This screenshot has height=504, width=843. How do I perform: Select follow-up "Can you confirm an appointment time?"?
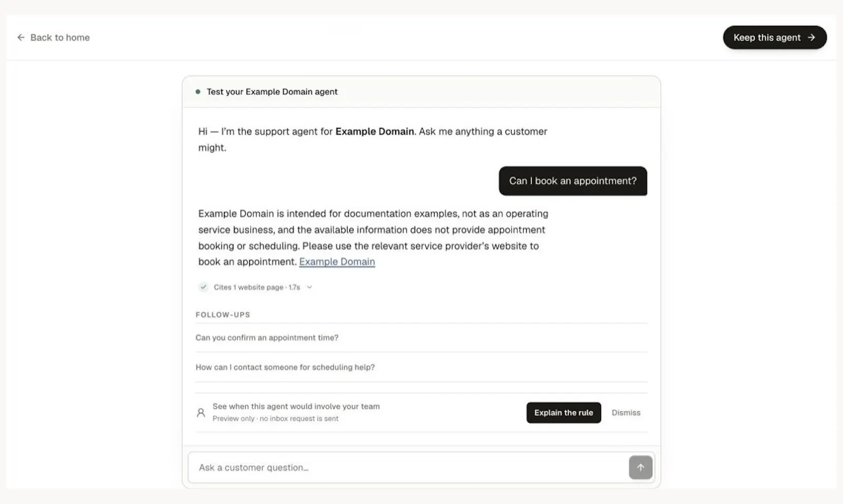point(421,338)
